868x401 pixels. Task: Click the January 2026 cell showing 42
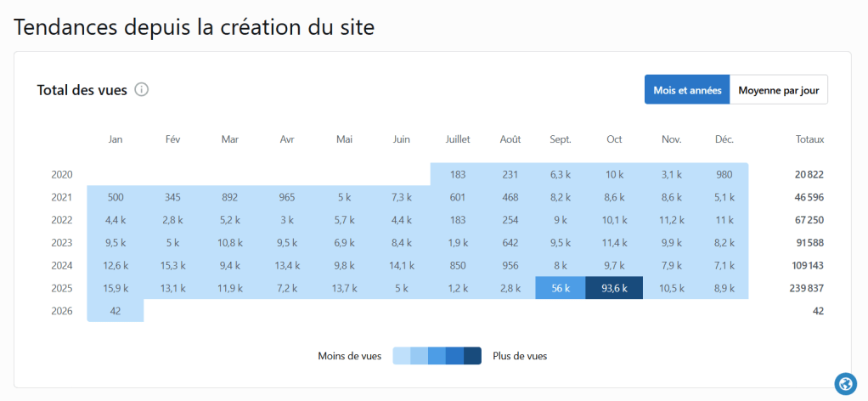(116, 311)
